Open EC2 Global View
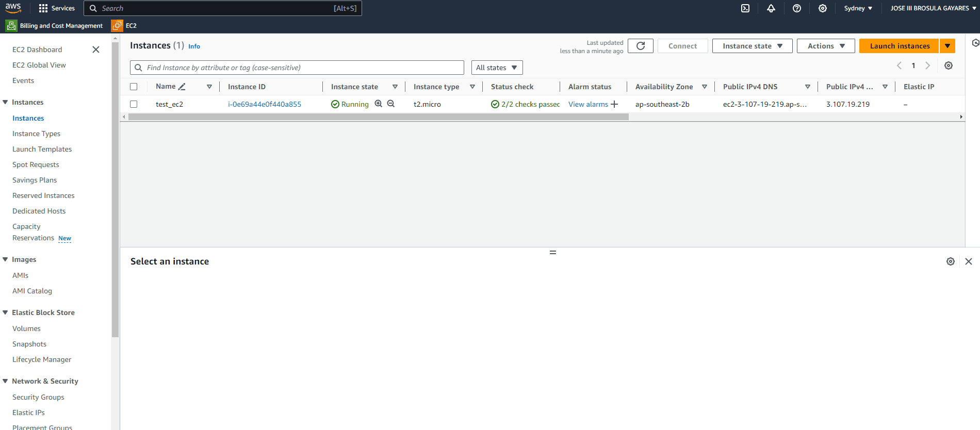The width and height of the screenshot is (980, 430). 39,65
